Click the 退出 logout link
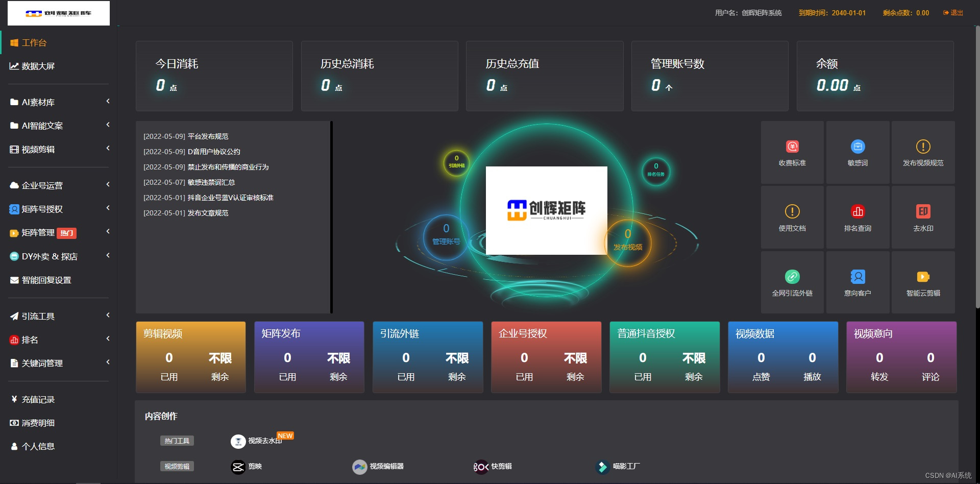The width and height of the screenshot is (980, 484). click(953, 13)
